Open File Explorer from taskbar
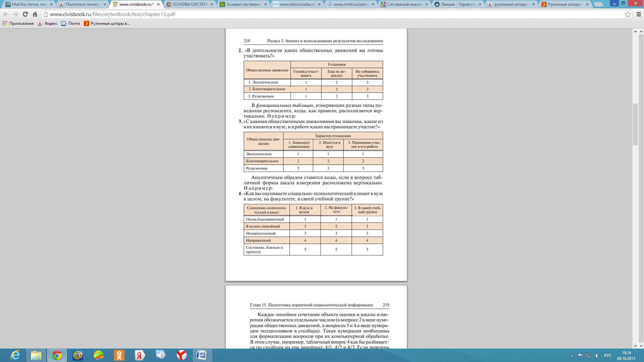The width and height of the screenshot is (644, 362). (x=36, y=355)
